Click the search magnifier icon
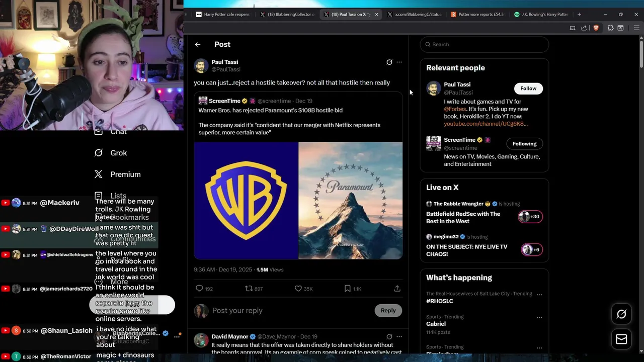The height and width of the screenshot is (362, 644). coord(428,44)
